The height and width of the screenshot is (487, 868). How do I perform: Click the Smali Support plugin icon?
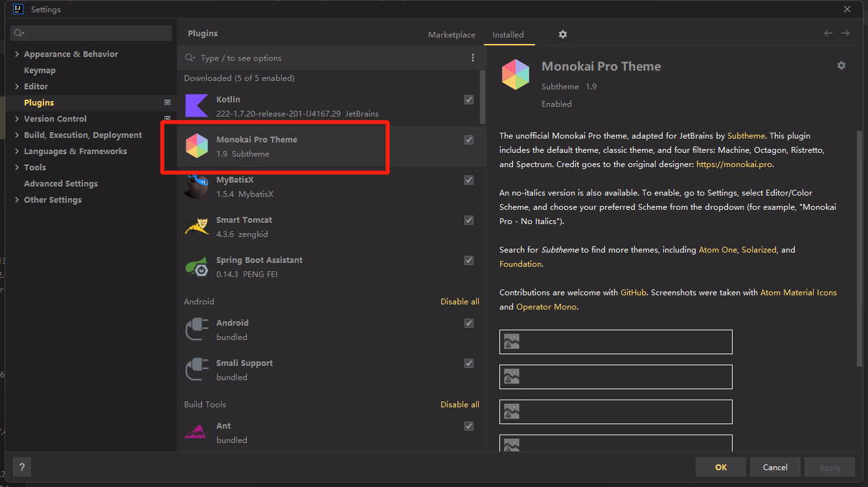pos(196,370)
